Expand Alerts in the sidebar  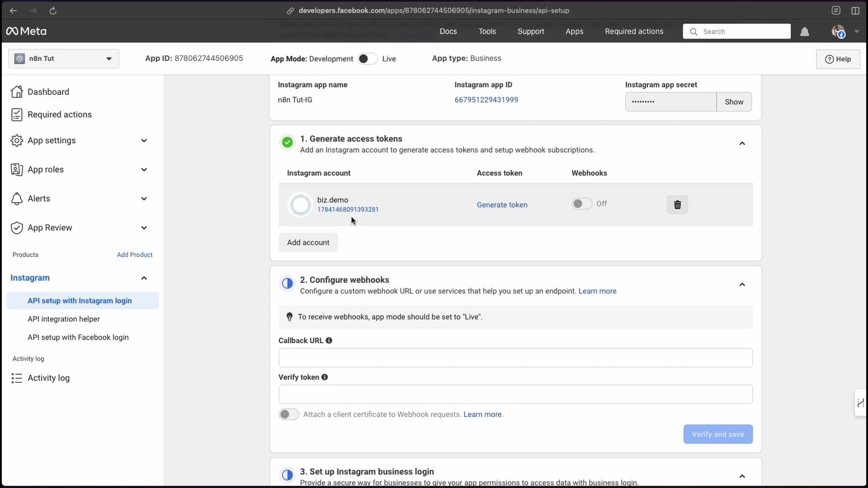144,199
